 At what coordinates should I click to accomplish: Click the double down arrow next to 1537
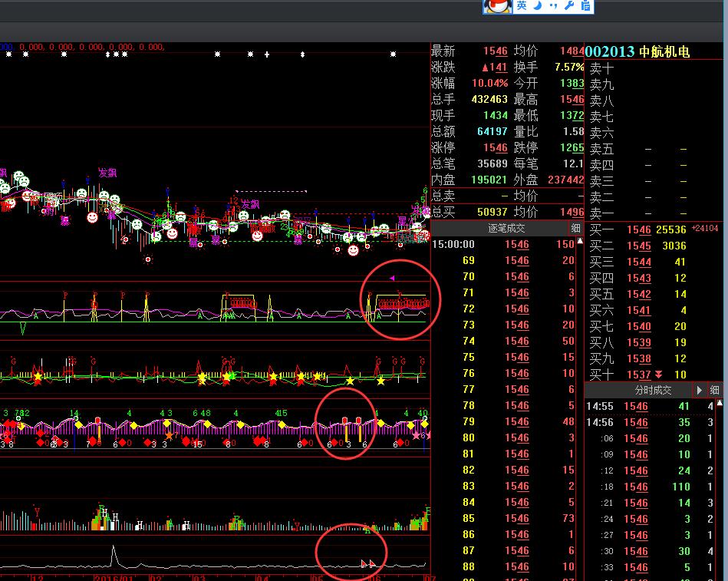click(x=658, y=375)
